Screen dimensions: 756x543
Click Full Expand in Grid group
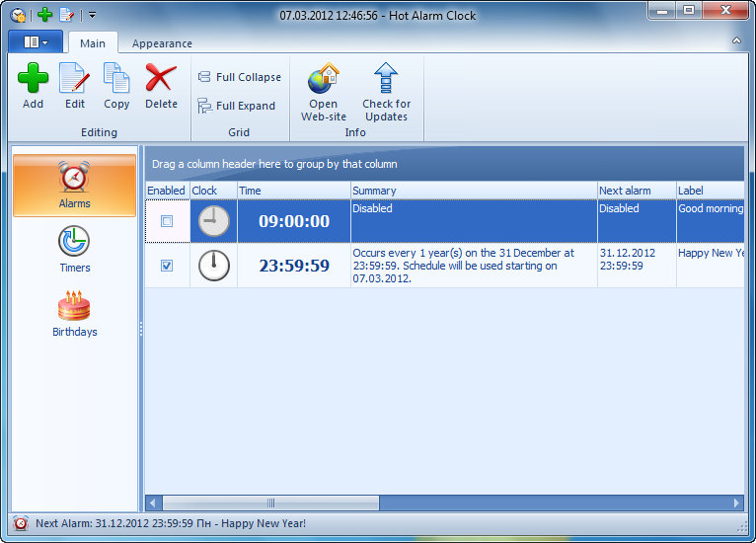point(237,106)
